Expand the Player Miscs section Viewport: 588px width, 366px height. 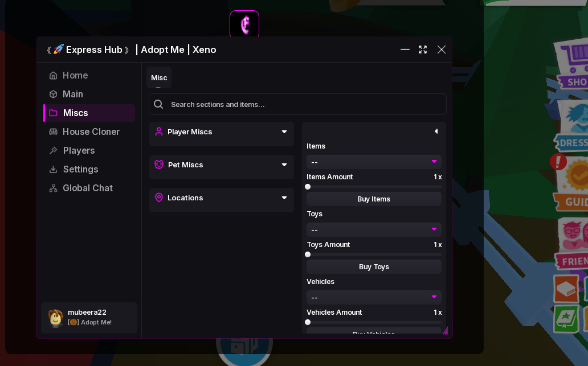221,132
